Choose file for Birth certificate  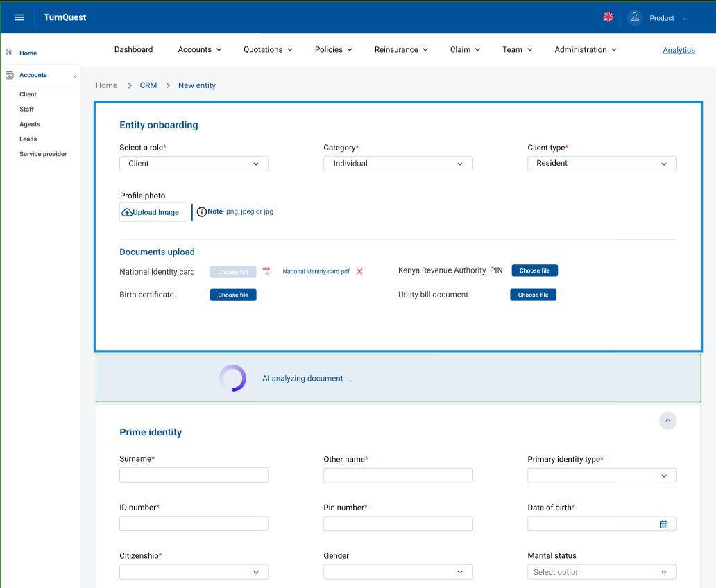click(233, 295)
